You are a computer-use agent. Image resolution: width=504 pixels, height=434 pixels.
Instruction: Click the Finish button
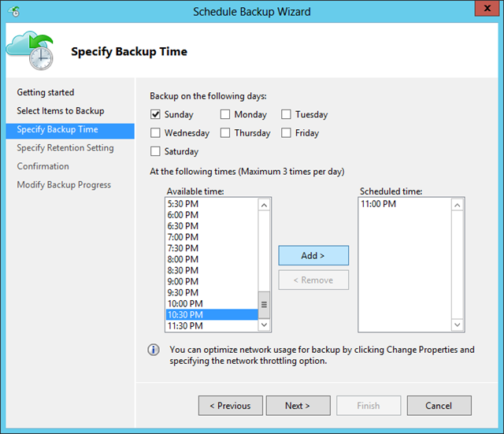click(x=369, y=406)
